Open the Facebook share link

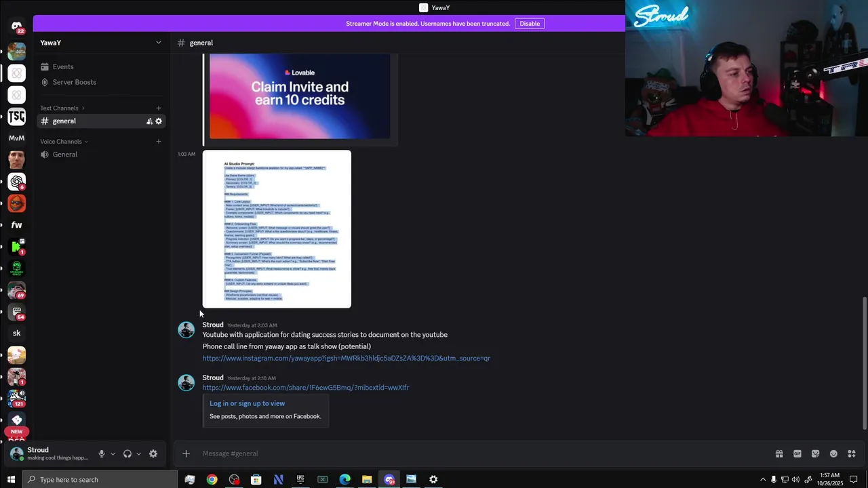click(306, 388)
